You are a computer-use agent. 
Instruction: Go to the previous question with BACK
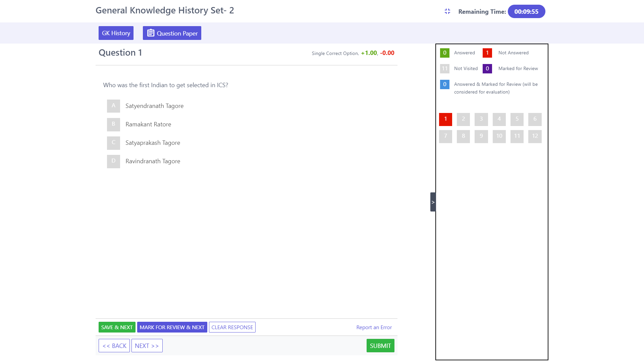pos(114,346)
